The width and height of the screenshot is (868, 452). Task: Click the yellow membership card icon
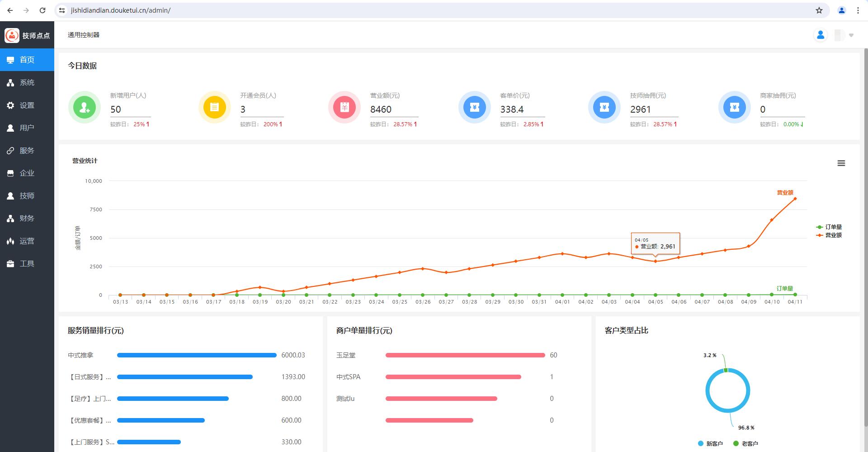click(214, 107)
